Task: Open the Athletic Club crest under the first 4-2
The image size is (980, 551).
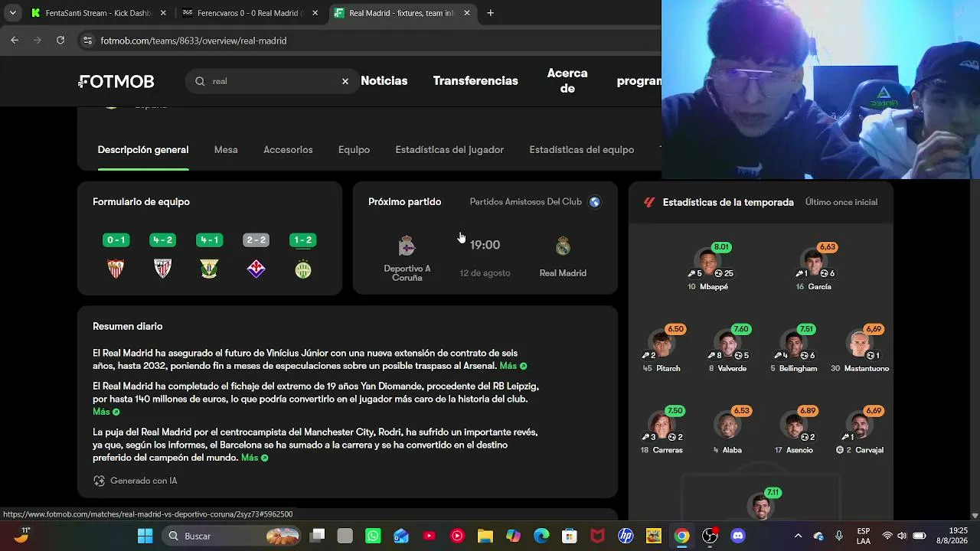Action: pos(163,269)
